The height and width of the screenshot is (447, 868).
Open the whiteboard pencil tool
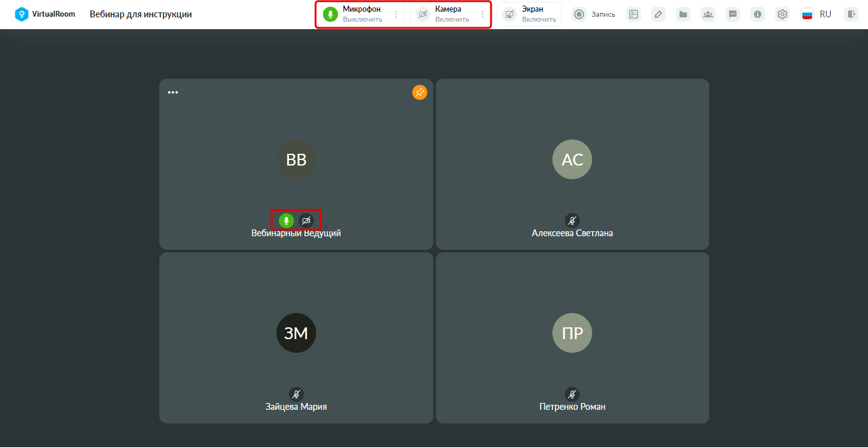[x=658, y=14]
